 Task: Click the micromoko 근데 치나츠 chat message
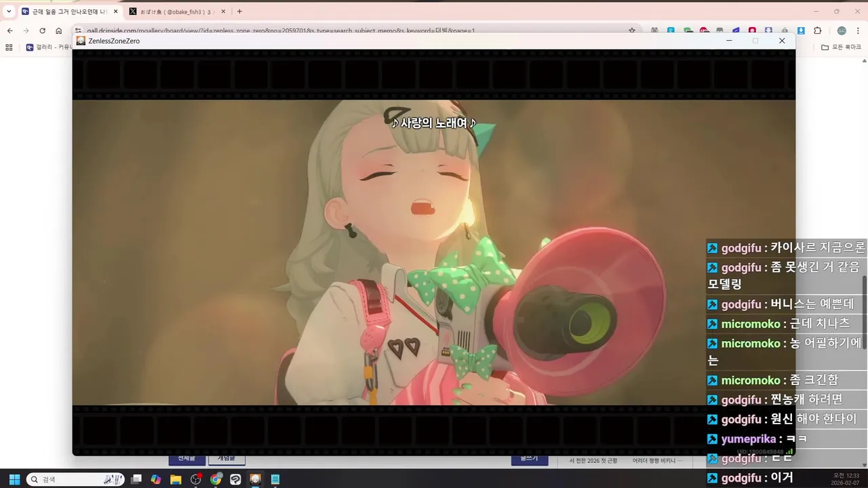786,324
